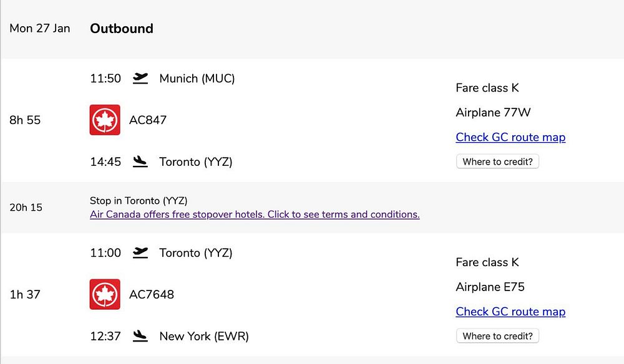The height and width of the screenshot is (364, 624).
Task: Click the landing icon next to Toronto 14:45
Action: (x=140, y=162)
